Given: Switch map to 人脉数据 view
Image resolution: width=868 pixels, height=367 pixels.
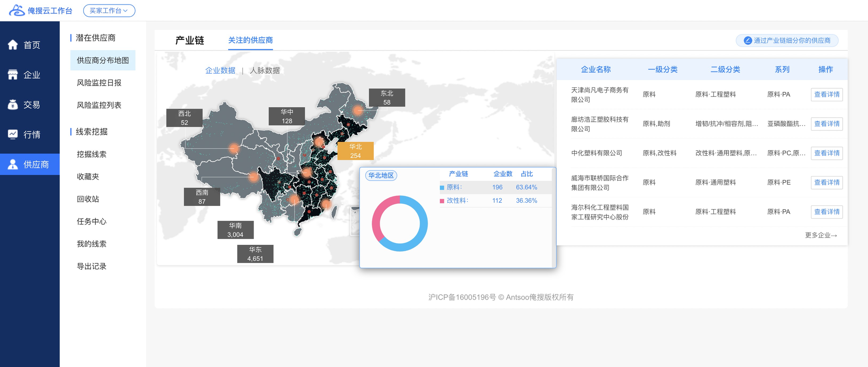Looking at the screenshot, I should (x=264, y=71).
